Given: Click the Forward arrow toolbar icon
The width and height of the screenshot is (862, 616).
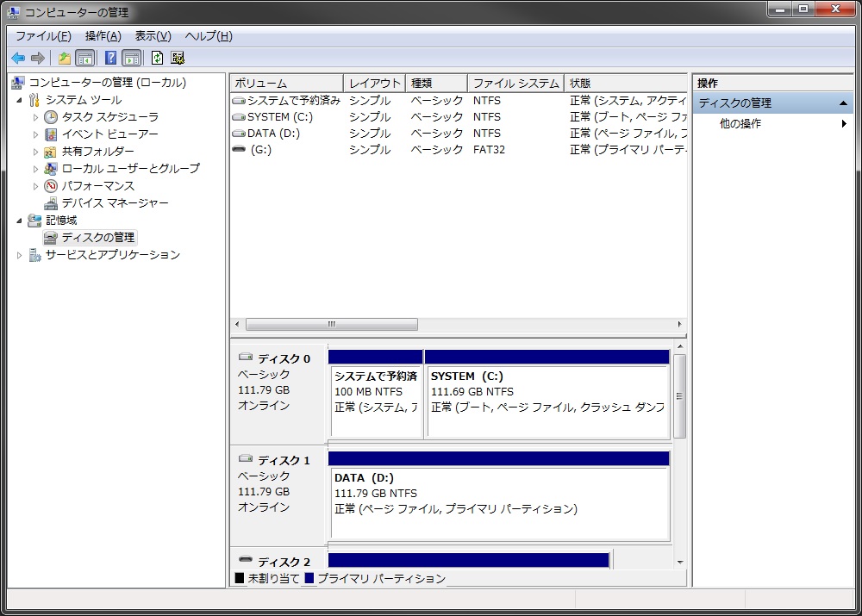Looking at the screenshot, I should [37, 58].
